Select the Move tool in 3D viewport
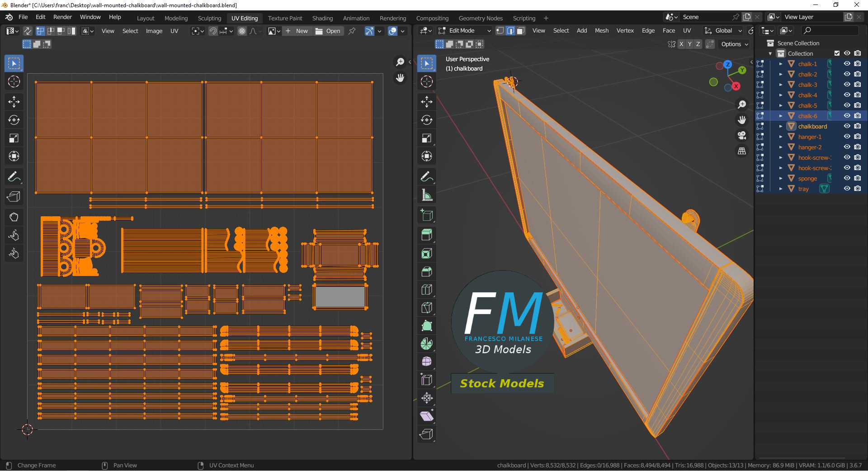Screen dimensions: 868x471 pos(426,102)
